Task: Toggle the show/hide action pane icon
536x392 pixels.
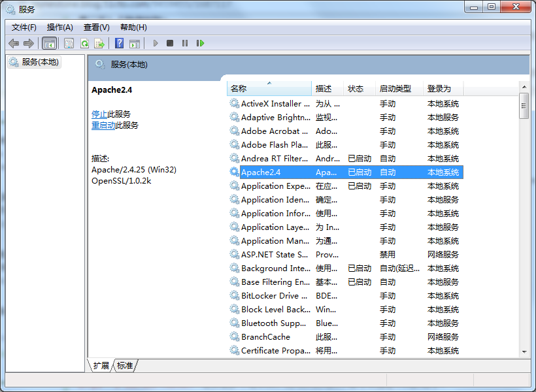Action: tap(135, 43)
